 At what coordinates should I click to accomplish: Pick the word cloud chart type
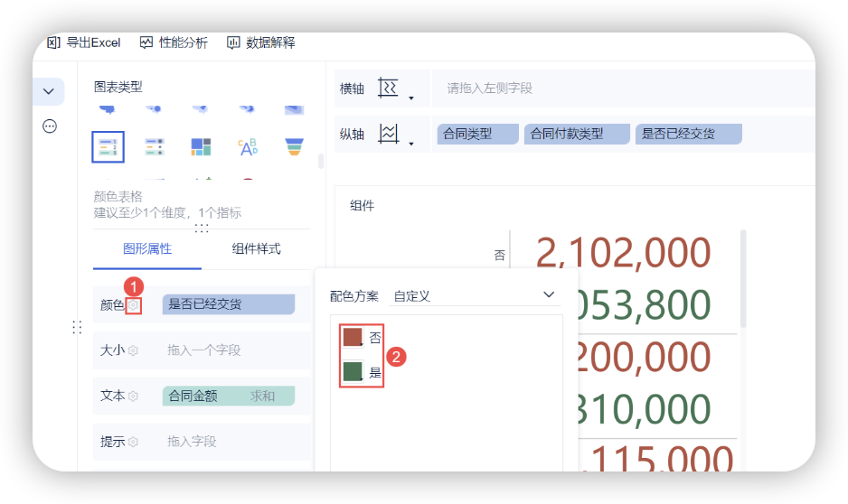pyautogui.click(x=247, y=146)
